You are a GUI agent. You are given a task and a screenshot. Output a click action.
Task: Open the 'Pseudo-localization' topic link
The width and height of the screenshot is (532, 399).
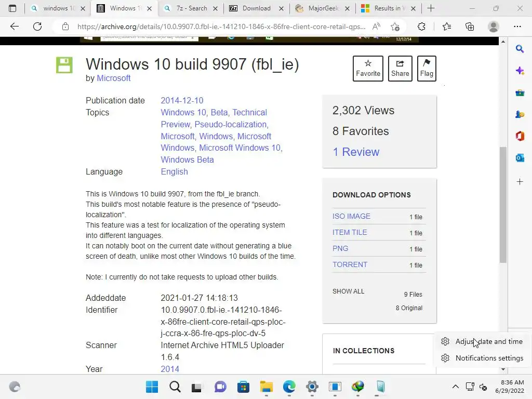point(231,124)
